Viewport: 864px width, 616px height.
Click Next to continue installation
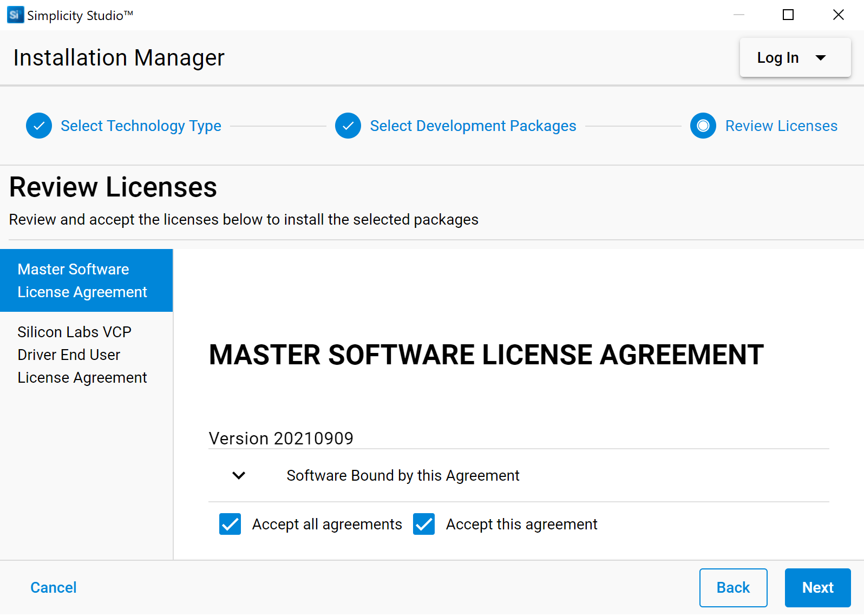[817, 588]
